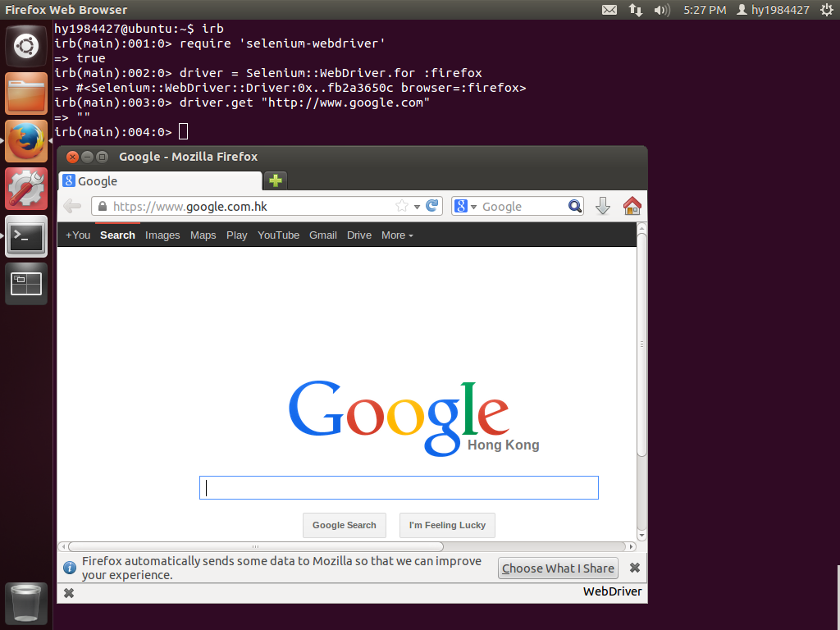Open the network connection indicator
This screenshot has height=630, width=840.
[636, 10]
